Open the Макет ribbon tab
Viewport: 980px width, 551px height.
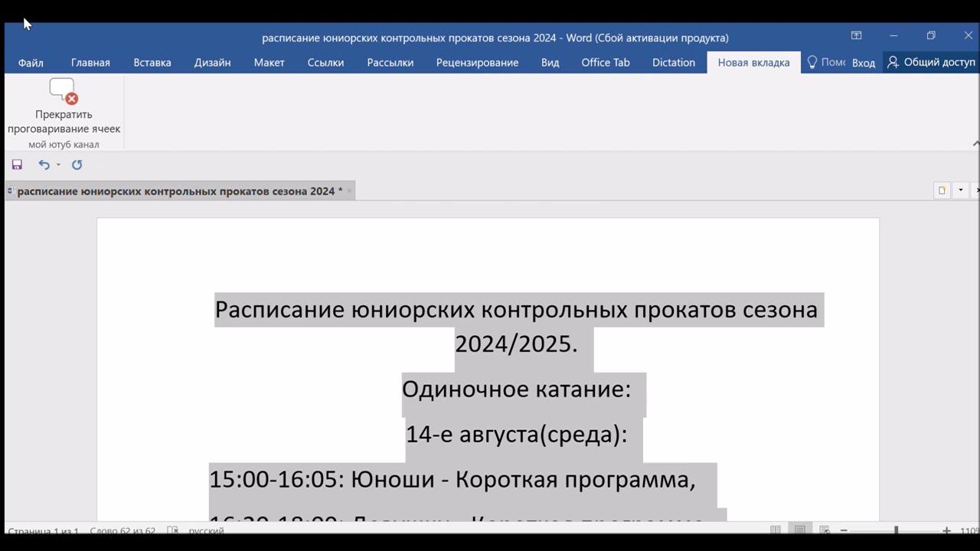269,63
